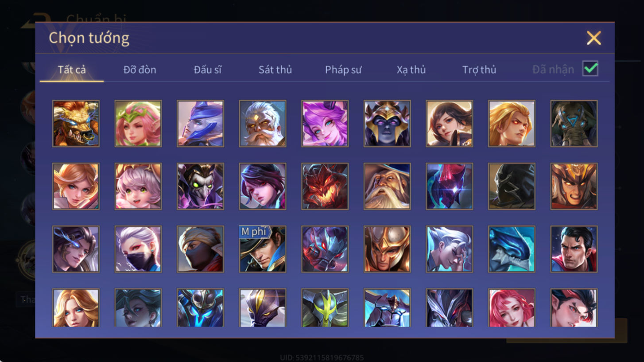Viewport: 644px width, 362px height.
Task: Go to the "Trợ thủ" tab
Action: pos(479,70)
